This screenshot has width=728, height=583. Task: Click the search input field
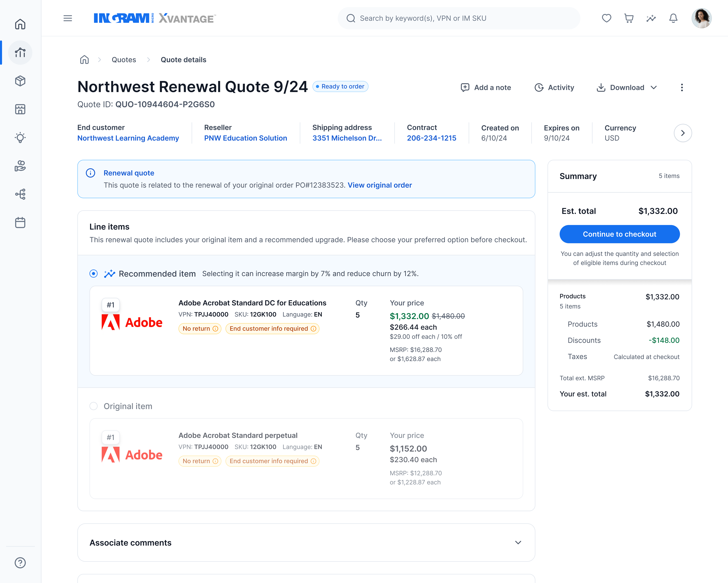point(459,18)
